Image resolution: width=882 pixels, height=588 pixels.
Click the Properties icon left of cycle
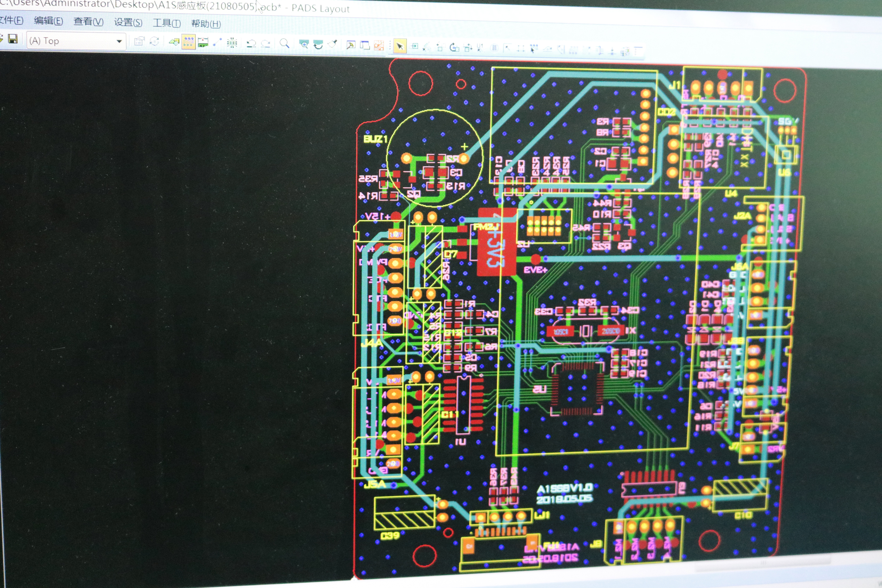139,41
